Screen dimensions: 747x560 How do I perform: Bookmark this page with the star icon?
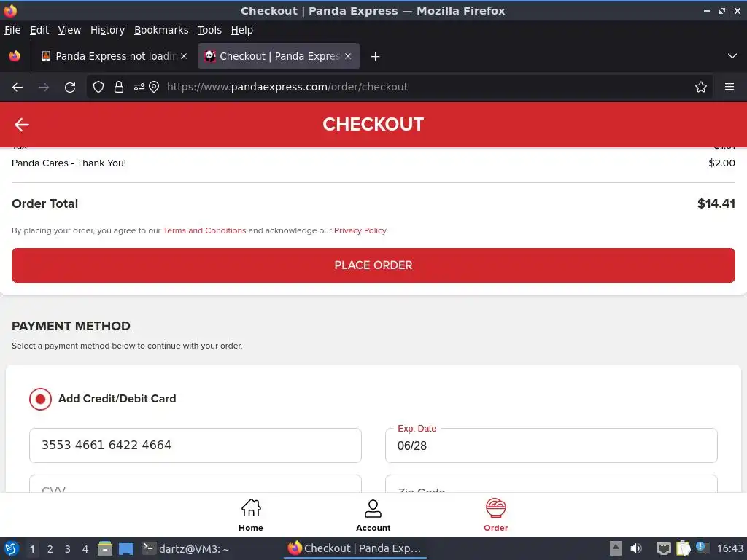pyautogui.click(x=701, y=87)
